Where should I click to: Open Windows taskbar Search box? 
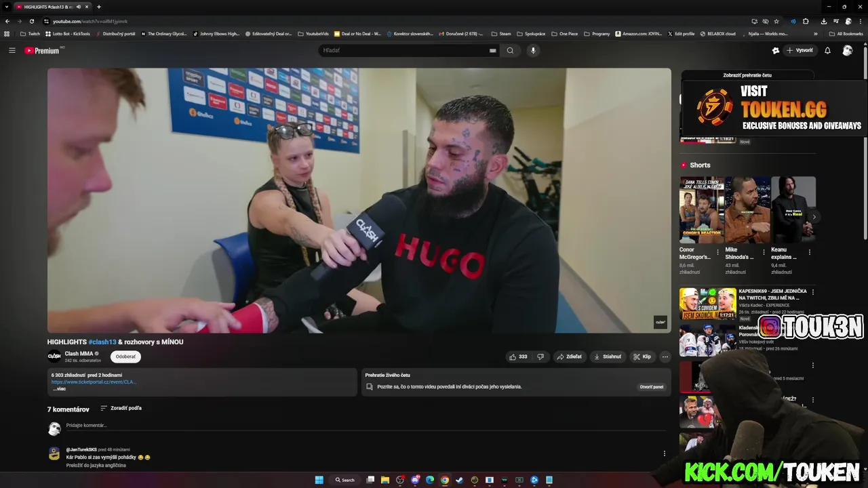click(x=344, y=480)
